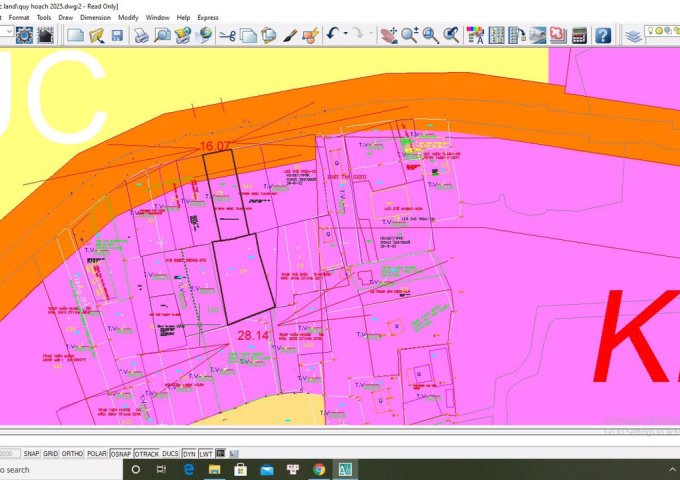The height and width of the screenshot is (480, 680).
Task: Toggle OSNAP in the status bar
Action: tap(120, 454)
